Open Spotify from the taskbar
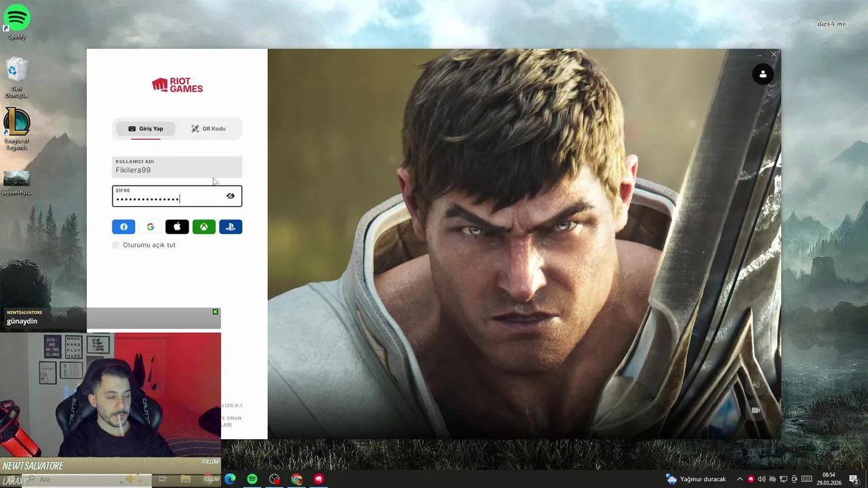The width and height of the screenshot is (868, 488). [252, 479]
